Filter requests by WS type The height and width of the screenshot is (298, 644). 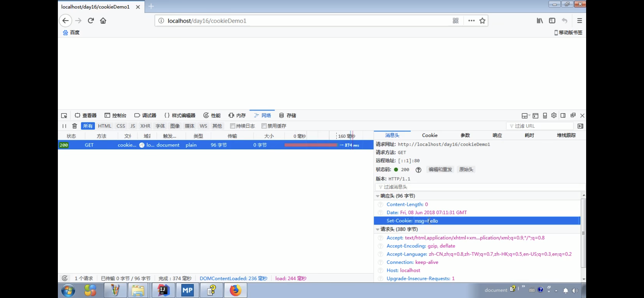[x=203, y=126]
